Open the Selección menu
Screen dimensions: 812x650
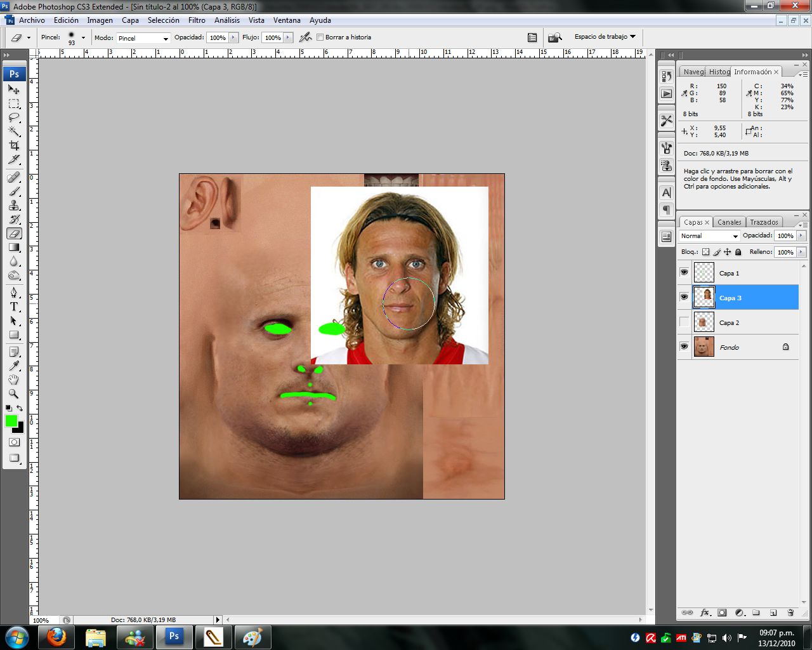click(163, 20)
